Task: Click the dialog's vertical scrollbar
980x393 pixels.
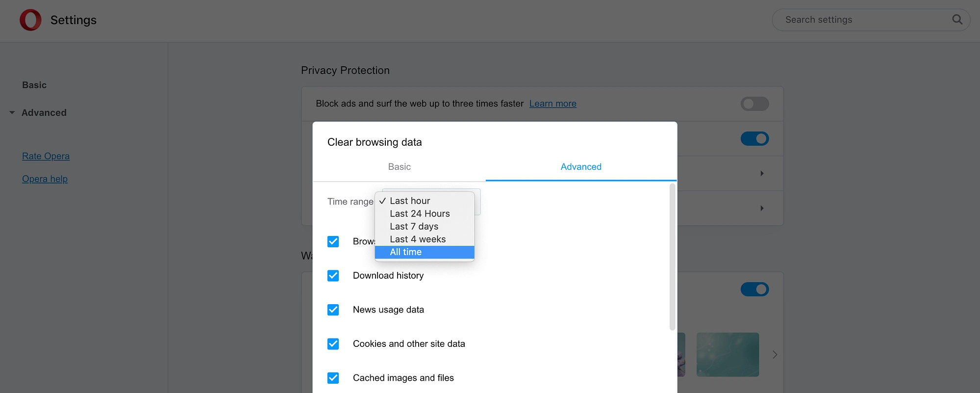Action: point(672,257)
